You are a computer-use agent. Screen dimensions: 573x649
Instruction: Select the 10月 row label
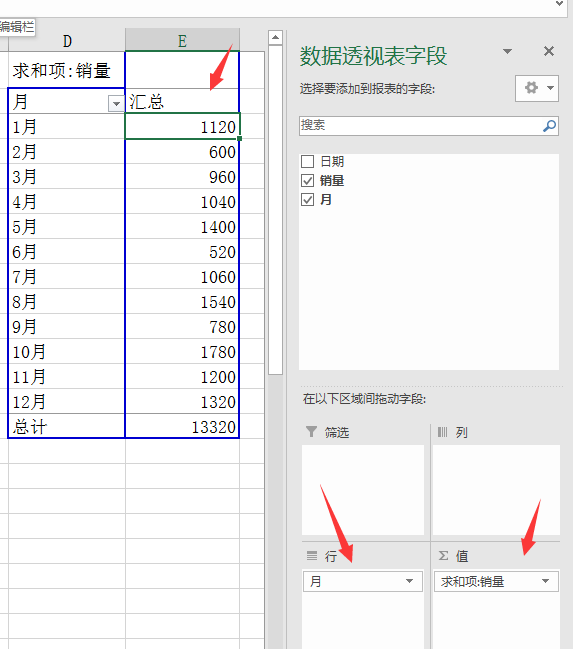coord(66,351)
